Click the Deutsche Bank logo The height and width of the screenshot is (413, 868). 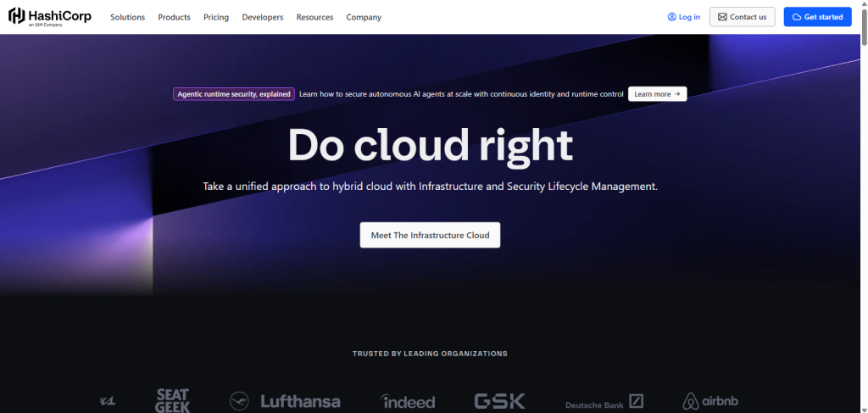coord(604,402)
